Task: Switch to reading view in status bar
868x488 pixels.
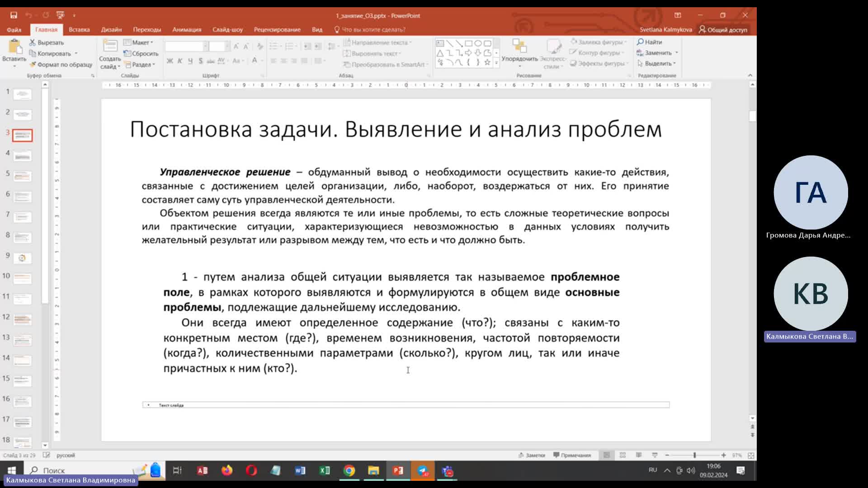Action: click(x=638, y=455)
